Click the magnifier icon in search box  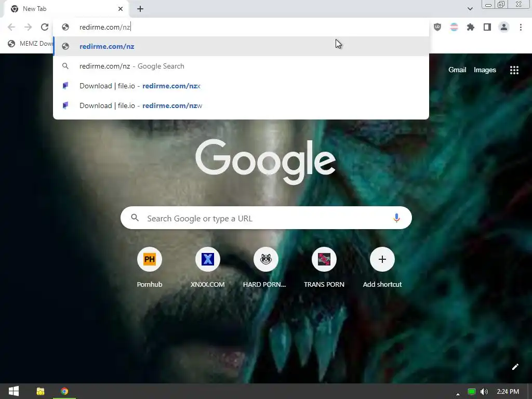[135, 218]
